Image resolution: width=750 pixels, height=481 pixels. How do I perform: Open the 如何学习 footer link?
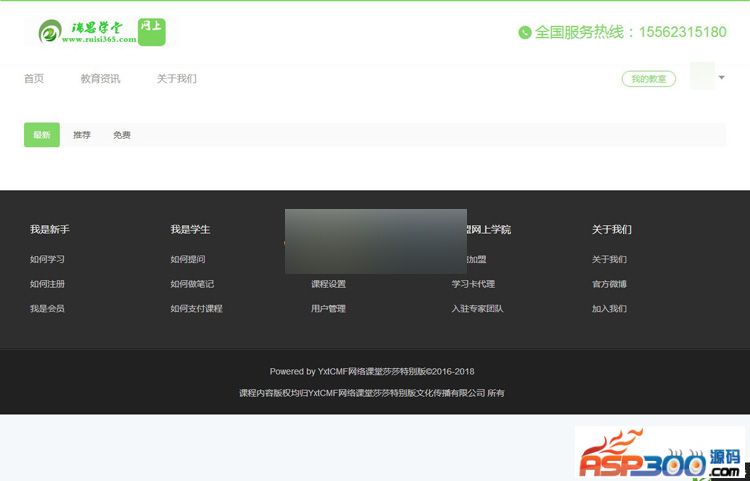tap(47, 259)
